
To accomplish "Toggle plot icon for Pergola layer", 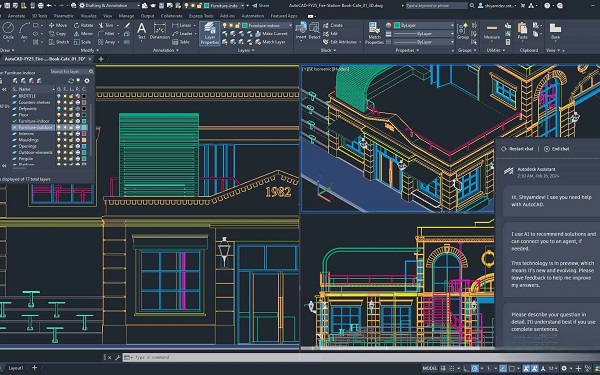I will click(78, 158).
